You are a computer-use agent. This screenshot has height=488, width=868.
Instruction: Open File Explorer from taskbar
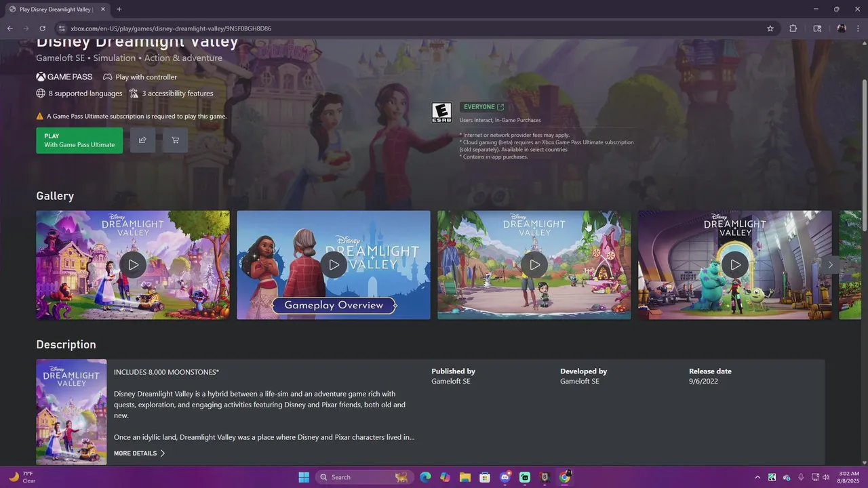pos(465,477)
